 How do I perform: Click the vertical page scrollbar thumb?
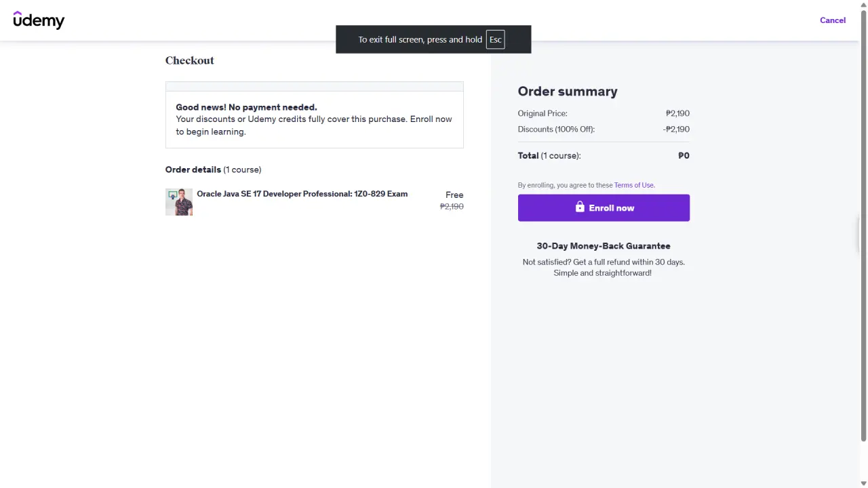(x=863, y=226)
